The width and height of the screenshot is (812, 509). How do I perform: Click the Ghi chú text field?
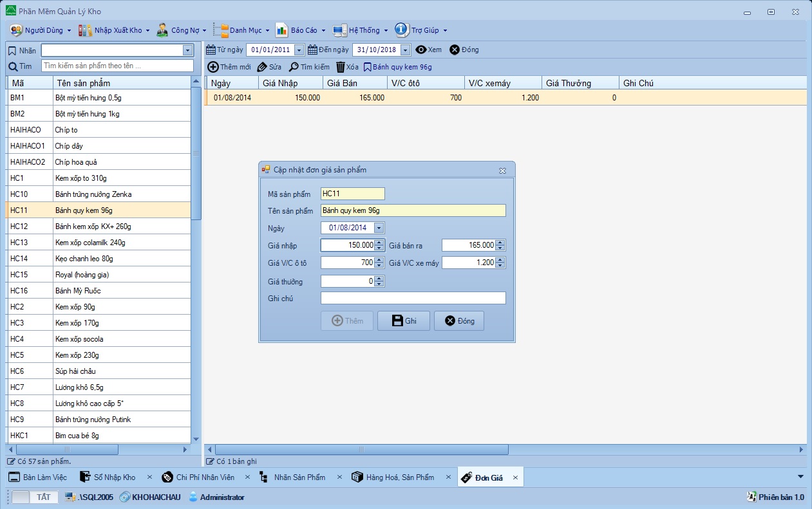413,298
